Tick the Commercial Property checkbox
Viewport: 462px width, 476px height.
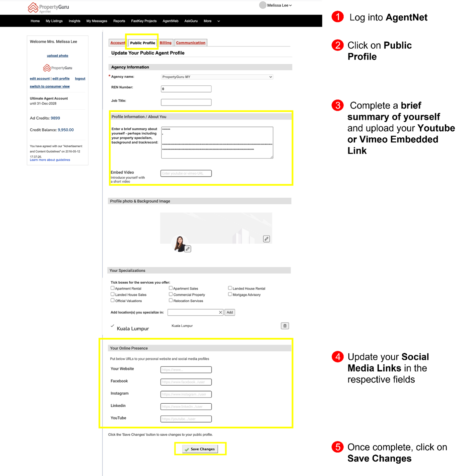pyautogui.click(x=171, y=294)
